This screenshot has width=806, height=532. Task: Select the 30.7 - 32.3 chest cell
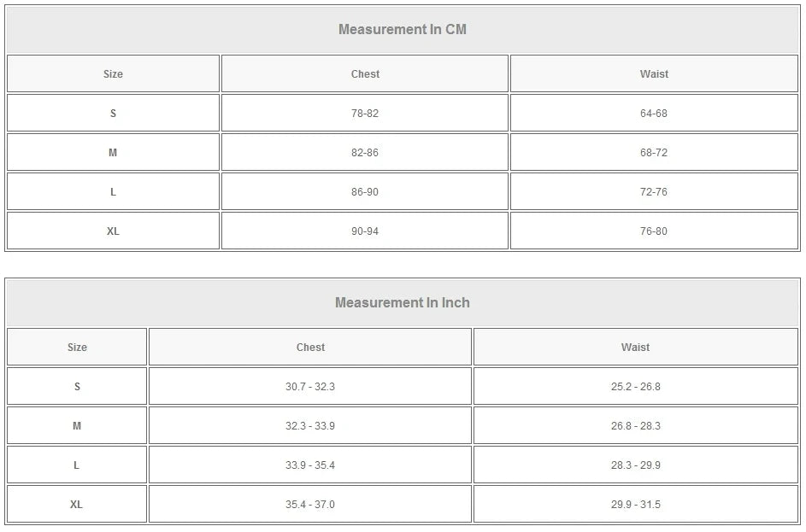(310, 386)
